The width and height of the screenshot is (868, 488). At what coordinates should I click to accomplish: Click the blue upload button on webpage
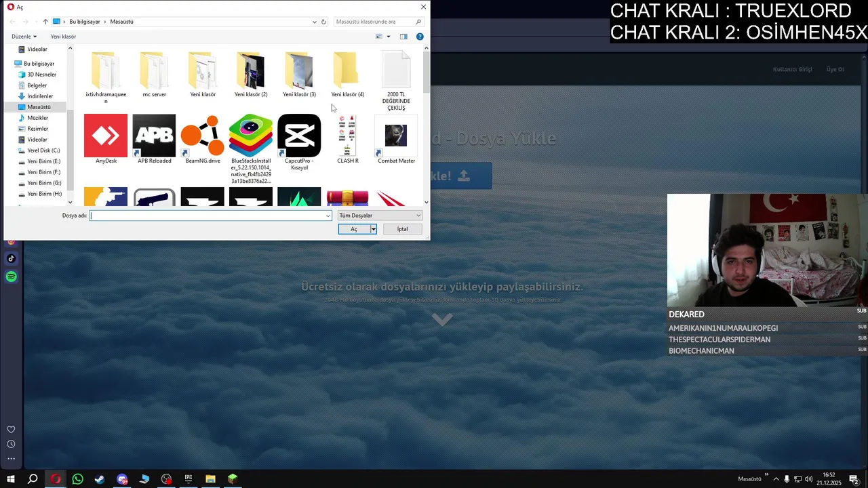460,176
